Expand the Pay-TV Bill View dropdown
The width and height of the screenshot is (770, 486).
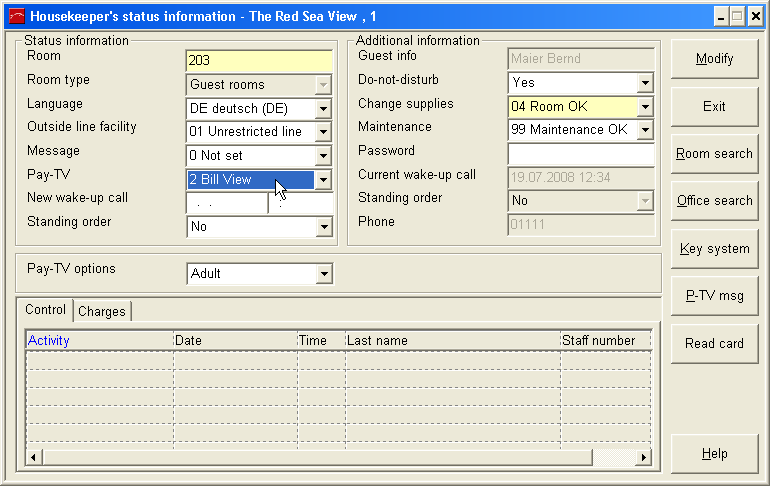[x=323, y=180]
